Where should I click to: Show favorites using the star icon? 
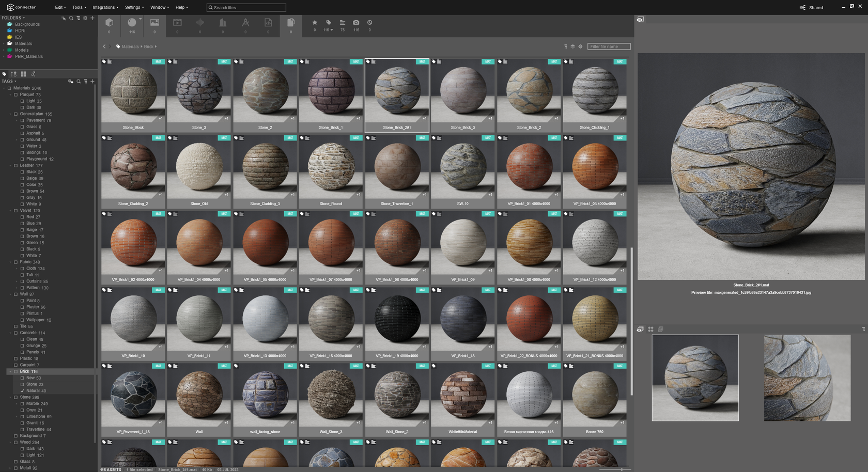pos(315,23)
